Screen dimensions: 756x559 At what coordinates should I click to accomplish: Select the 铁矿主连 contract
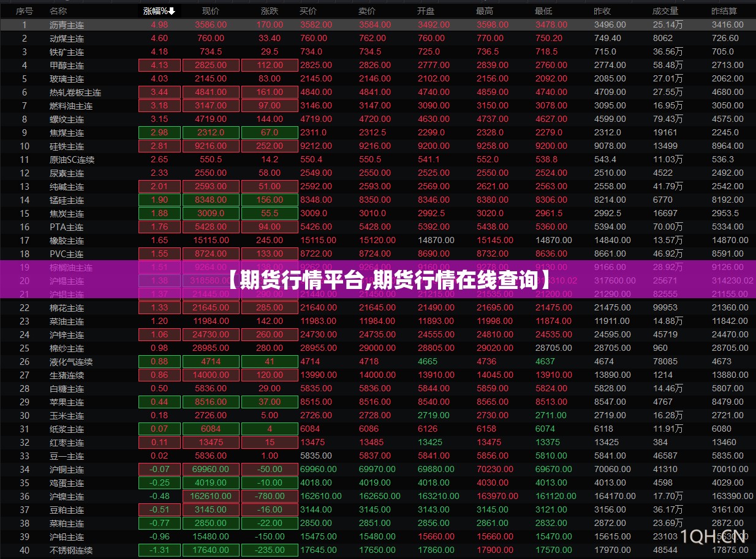pos(67,52)
